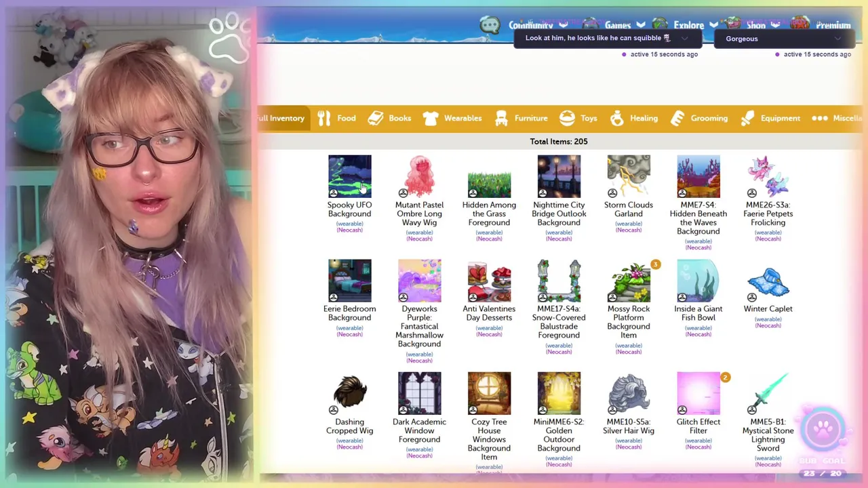868x488 pixels.
Task: Show only Toys items
Action: 578,118
